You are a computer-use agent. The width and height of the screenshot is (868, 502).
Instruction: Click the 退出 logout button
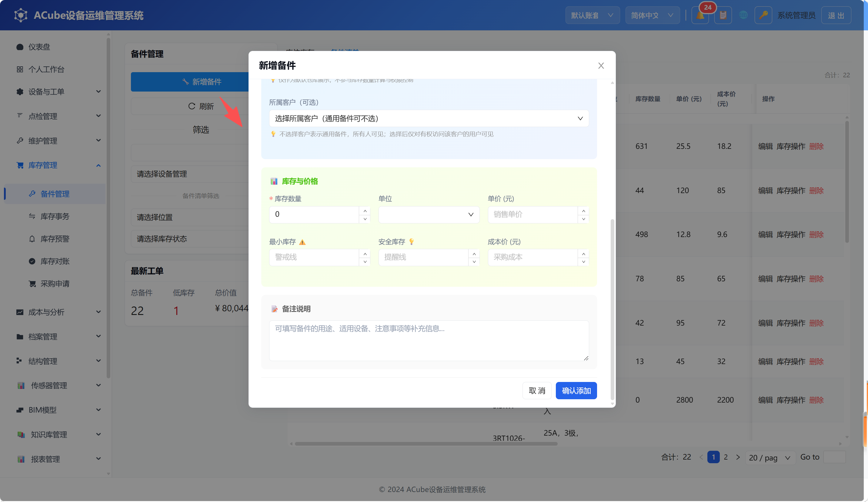[836, 15]
